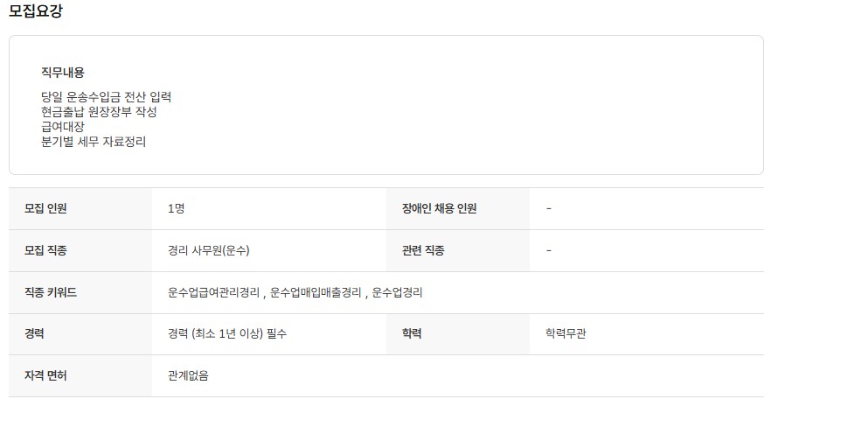Click the 관계없음 license value
Viewport: 868px width, 427px height.
[188, 376]
